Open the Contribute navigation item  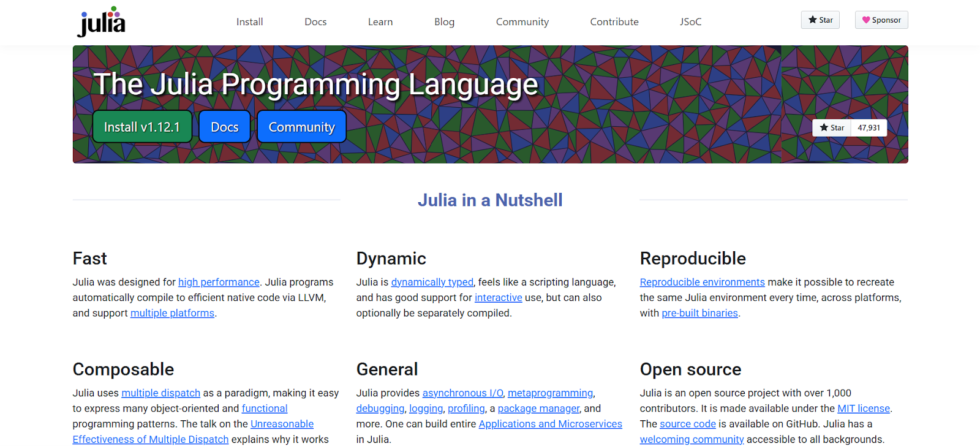[614, 22]
